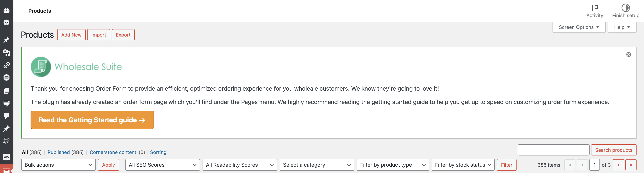Open the Pages icon in sidebar
Viewport: 644px width, 173px height.
pyautogui.click(x=7, y=90)
